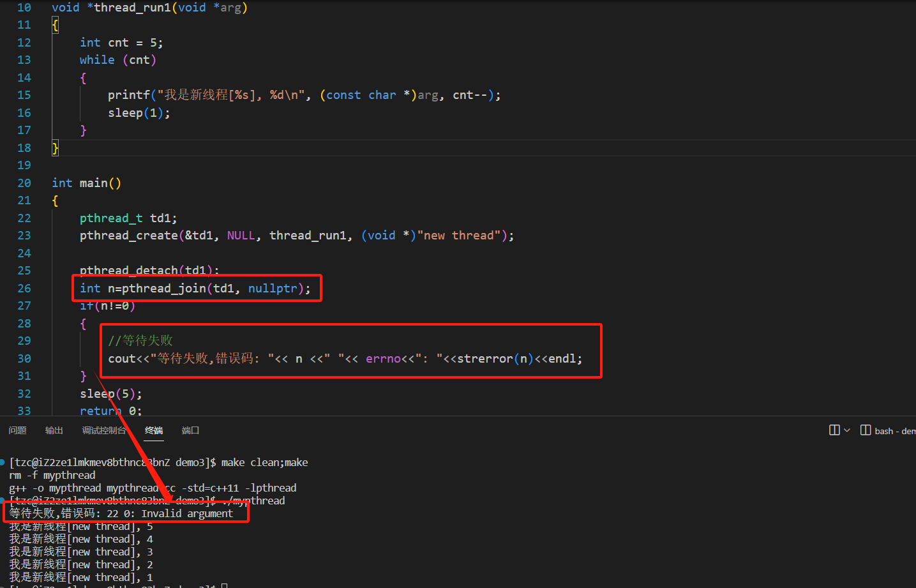Click terminal line '我是新线程[new thread], 2'
The image size is (916, 588).
tap(81, 564)
